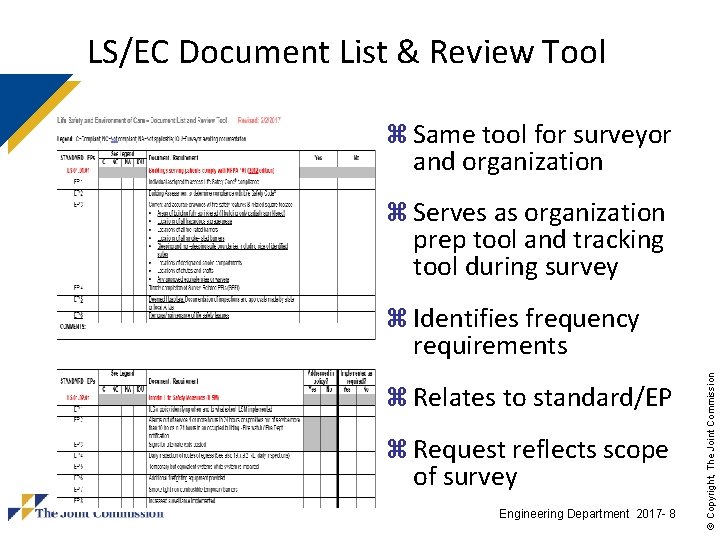Viewport: 720px width, 540px height.
Task: Click the Life Safety and Environment of Care heading
Action: pyautogui.click(x=142, y=120)
